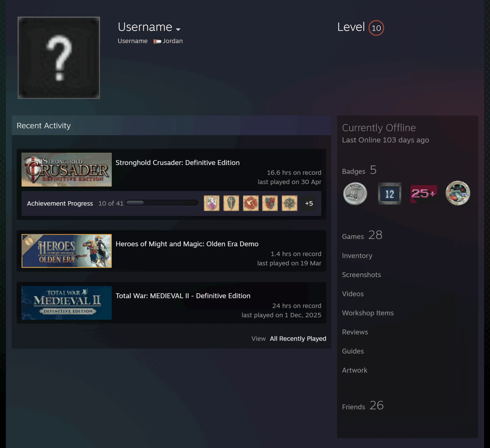This screenshot has height=448, width=490.
Task: View the crossed swords star achievement icon
Action: tap(289, 203)
